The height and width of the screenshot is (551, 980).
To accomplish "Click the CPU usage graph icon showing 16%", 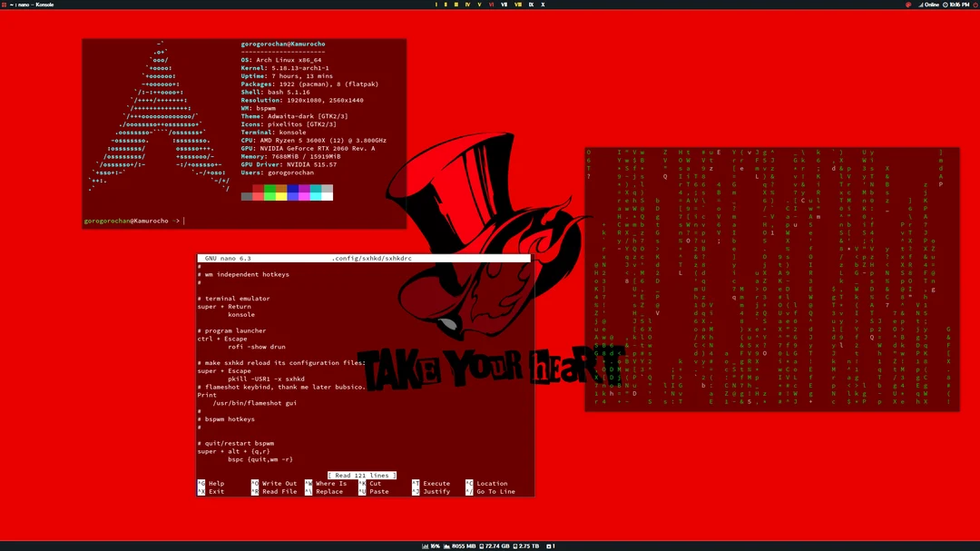I will (x=426, y=546).
